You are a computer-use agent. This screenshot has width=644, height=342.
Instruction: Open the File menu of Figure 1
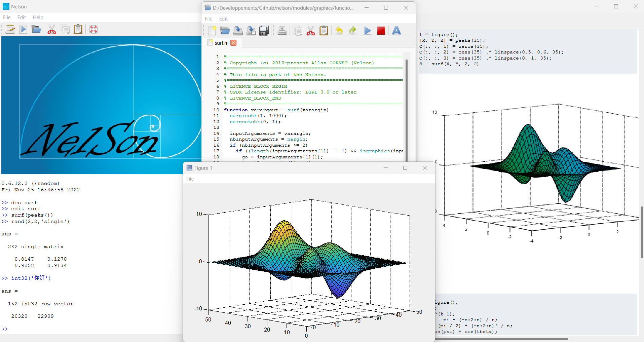190,179
